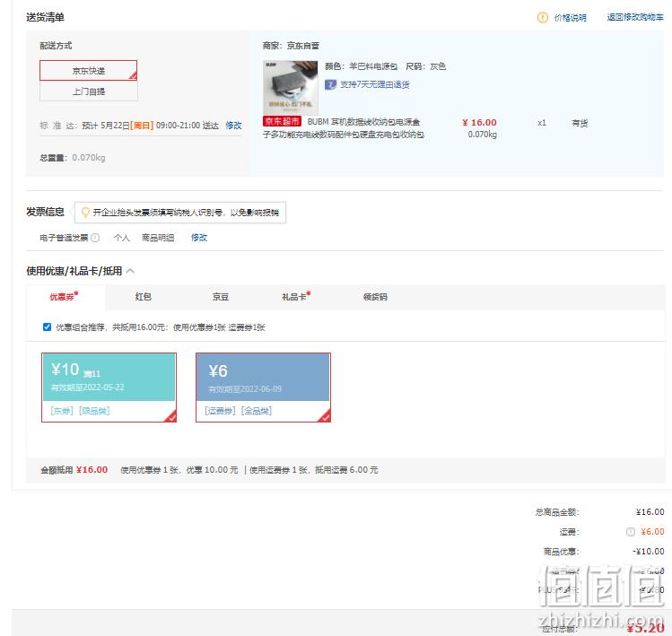Click the invoice tip lightbulb icon

85,212
